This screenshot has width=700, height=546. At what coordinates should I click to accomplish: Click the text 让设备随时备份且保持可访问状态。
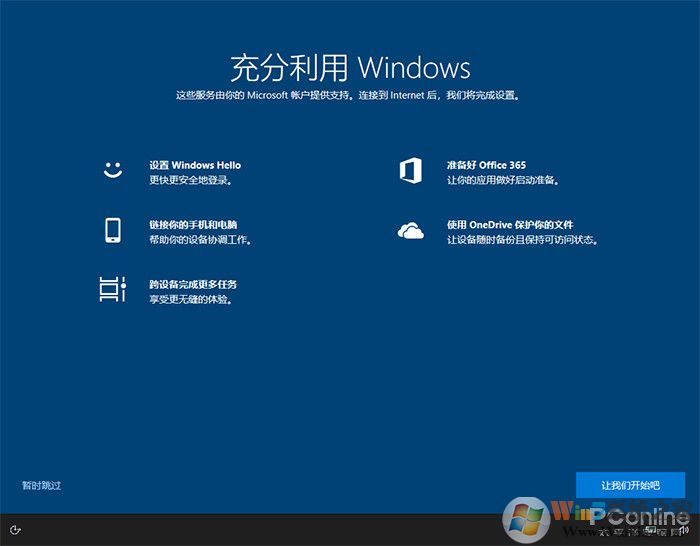(522, 240)
